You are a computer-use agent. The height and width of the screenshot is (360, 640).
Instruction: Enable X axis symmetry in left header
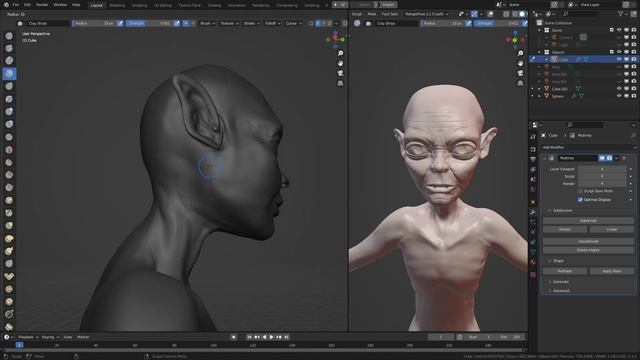pos(318,23)
